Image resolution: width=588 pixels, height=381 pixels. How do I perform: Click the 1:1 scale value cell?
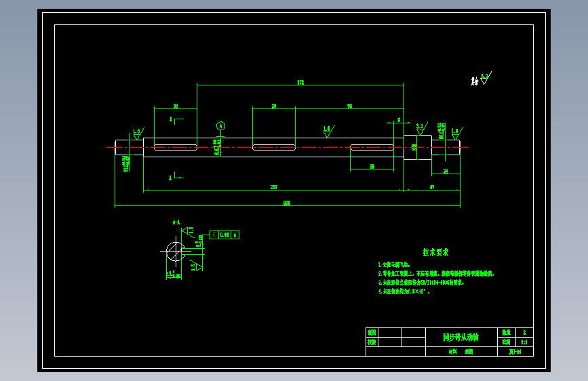point(524,342)
